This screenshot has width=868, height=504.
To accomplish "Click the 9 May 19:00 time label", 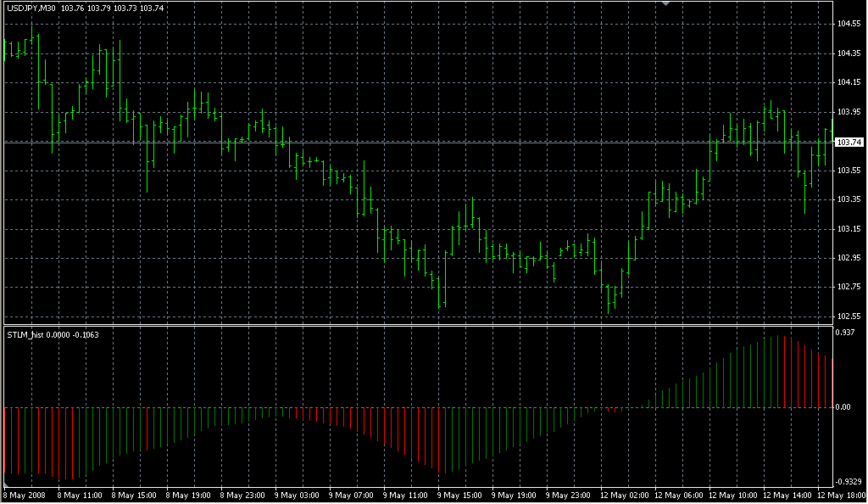I will (514, 496).
